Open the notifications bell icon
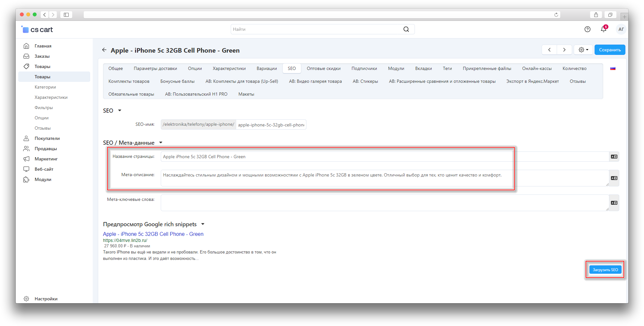Viewport: 644px width, 326px height. click(x=603, y=29)
